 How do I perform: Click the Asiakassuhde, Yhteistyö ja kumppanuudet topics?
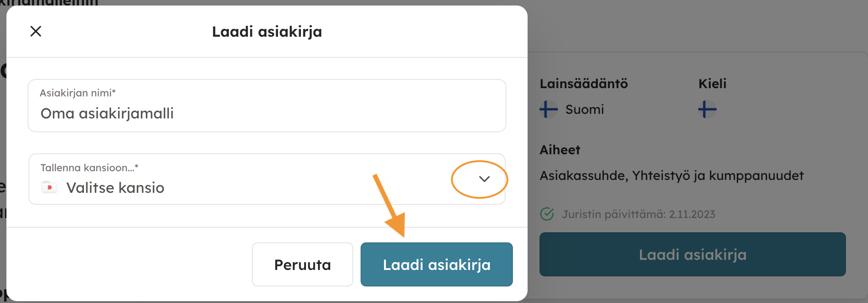[x=671, y=175]
